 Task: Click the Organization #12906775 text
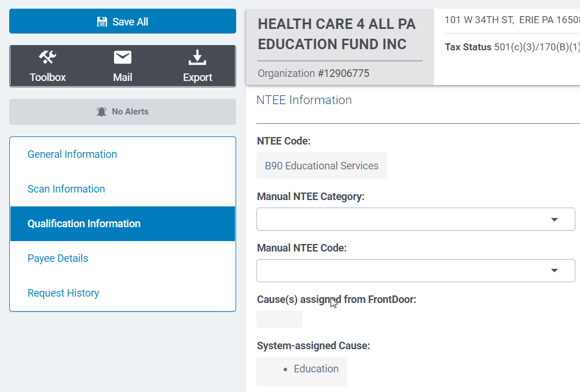point(313,73)
